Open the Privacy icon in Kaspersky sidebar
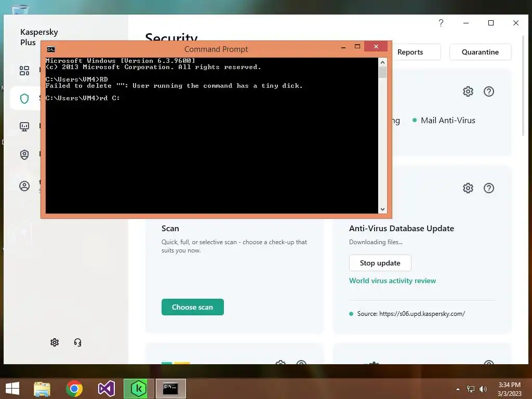The image size is (532, 399). pos(24,155)
